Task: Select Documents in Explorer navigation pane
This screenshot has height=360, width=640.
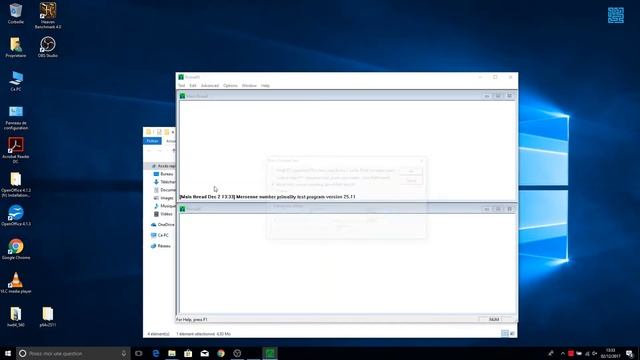Action: coord(164,190)
